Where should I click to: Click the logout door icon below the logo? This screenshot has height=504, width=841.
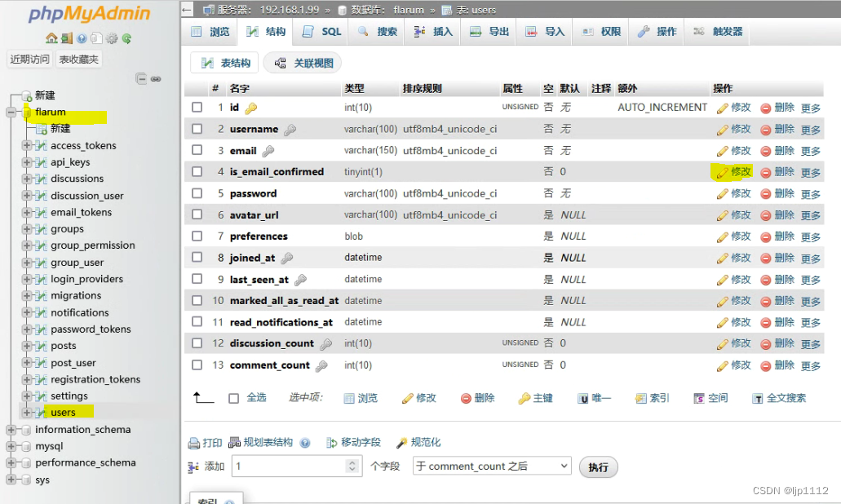67,39
